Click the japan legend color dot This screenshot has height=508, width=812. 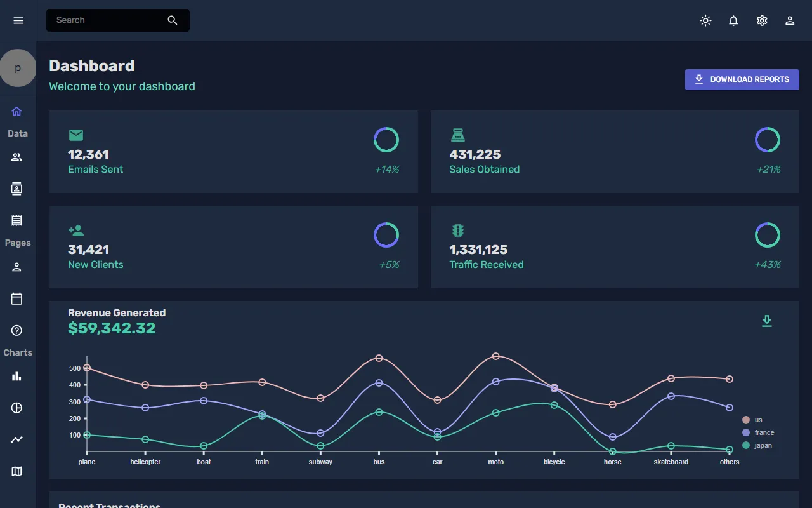746,445
